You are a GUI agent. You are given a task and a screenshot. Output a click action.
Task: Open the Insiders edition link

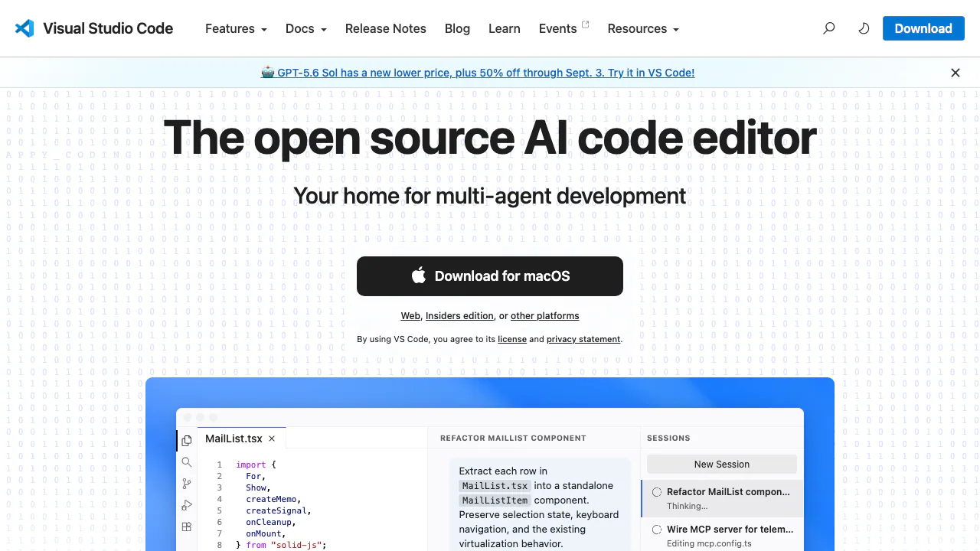(459, 316)
